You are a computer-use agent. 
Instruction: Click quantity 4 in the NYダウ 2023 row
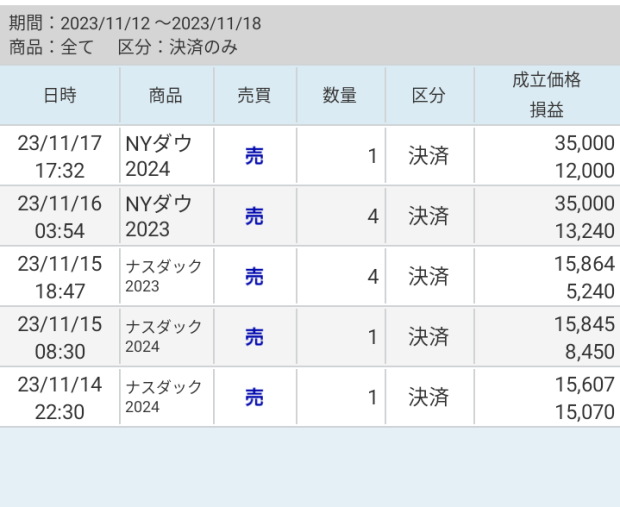[370, 217]
